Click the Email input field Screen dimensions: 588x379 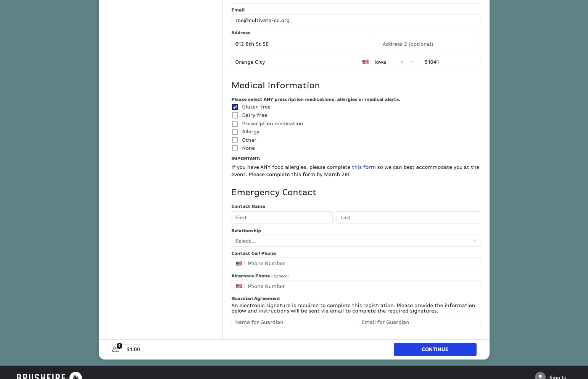click(x=356, y=20)
